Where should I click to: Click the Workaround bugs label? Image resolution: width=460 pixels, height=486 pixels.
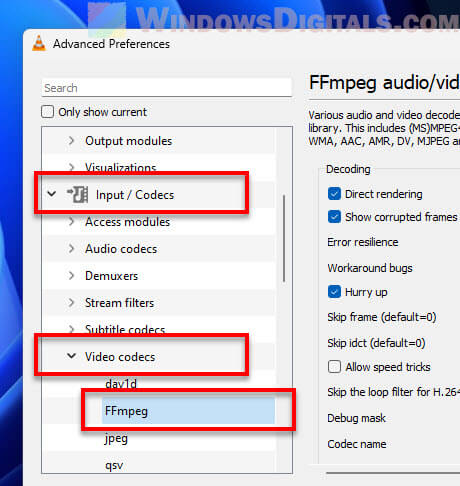pos(370,268)
